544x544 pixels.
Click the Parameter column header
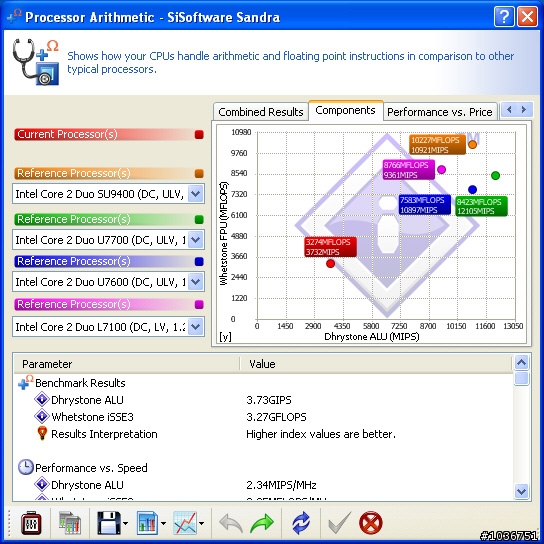tap(127, 364)
